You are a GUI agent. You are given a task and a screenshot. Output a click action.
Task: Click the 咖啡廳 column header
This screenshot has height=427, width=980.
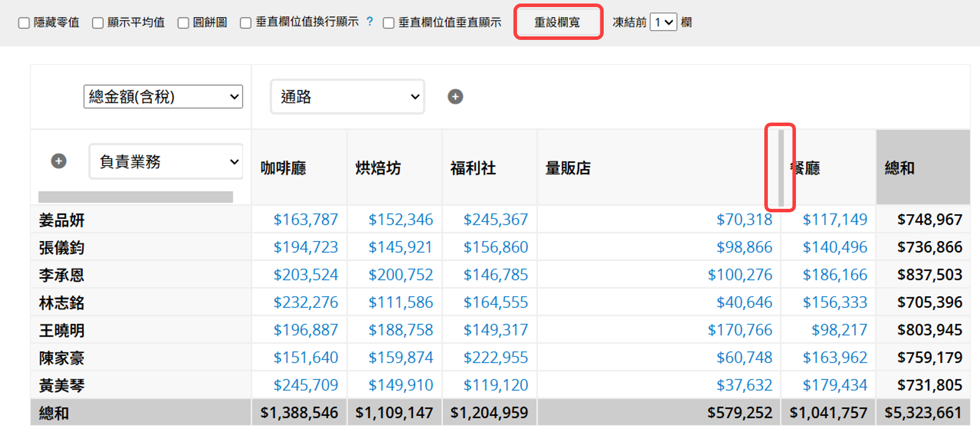(284, 168)
